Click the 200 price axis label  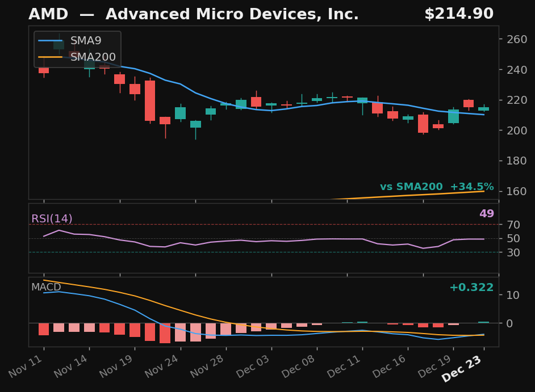tap(517, 130)
